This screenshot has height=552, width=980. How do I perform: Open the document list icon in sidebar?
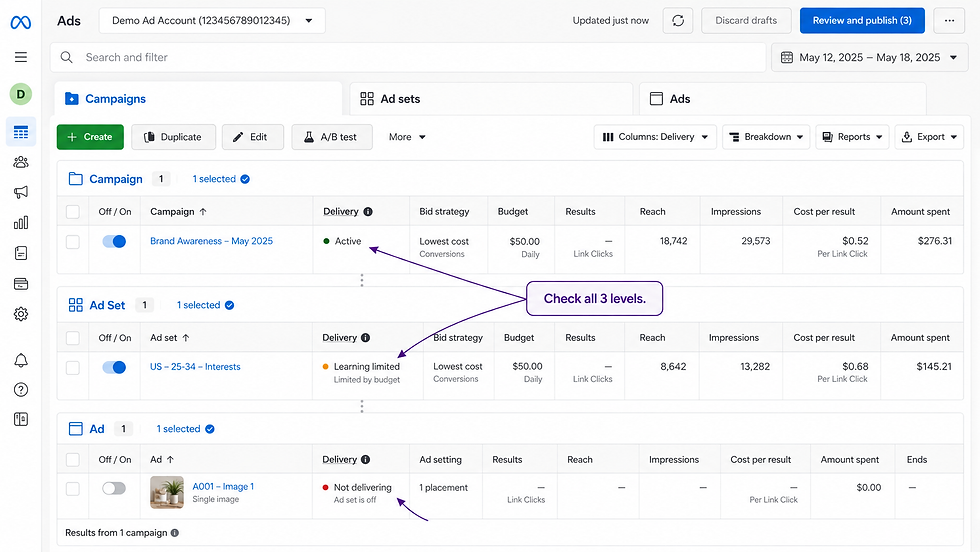pyautogui.click(x=21, y=253)
